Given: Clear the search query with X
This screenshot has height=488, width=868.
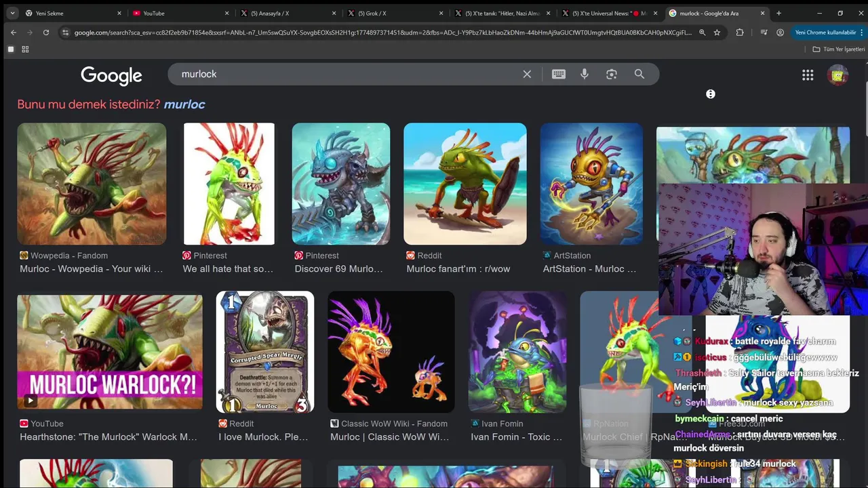Looking at the screenshot, I should 527,74.
